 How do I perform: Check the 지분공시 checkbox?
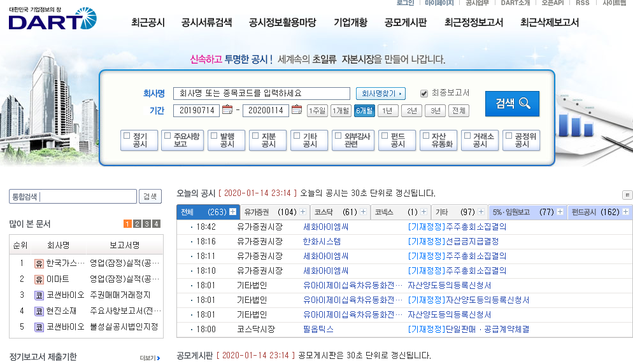[255, 136]
